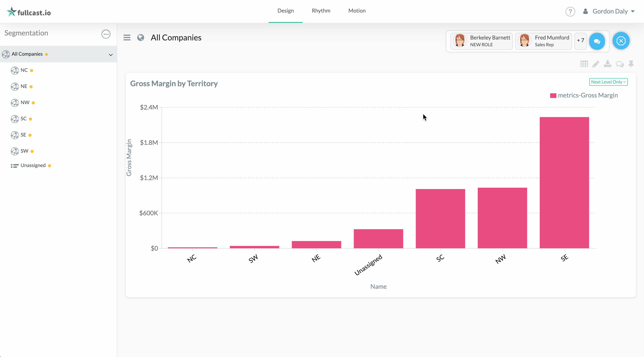644x357 pixels.
Task: Toggle the hamburger menu icon
Action: click(x=127, y=37)
